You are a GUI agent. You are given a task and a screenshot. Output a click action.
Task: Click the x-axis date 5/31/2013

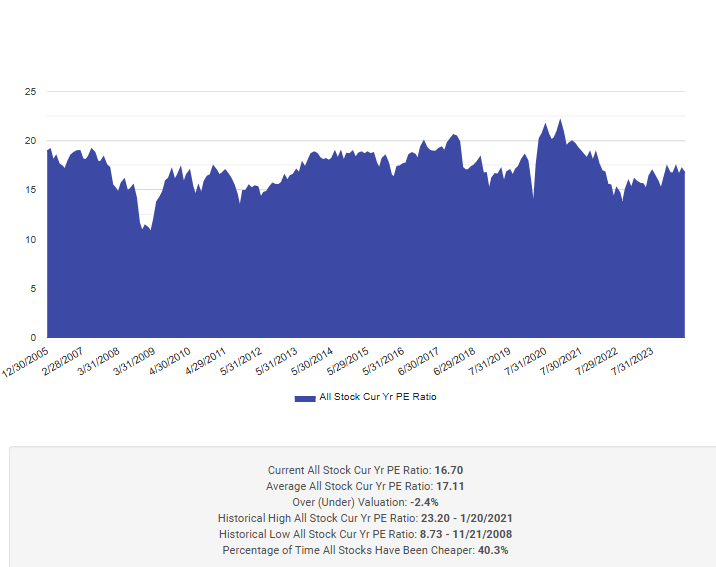click(276, 361)
